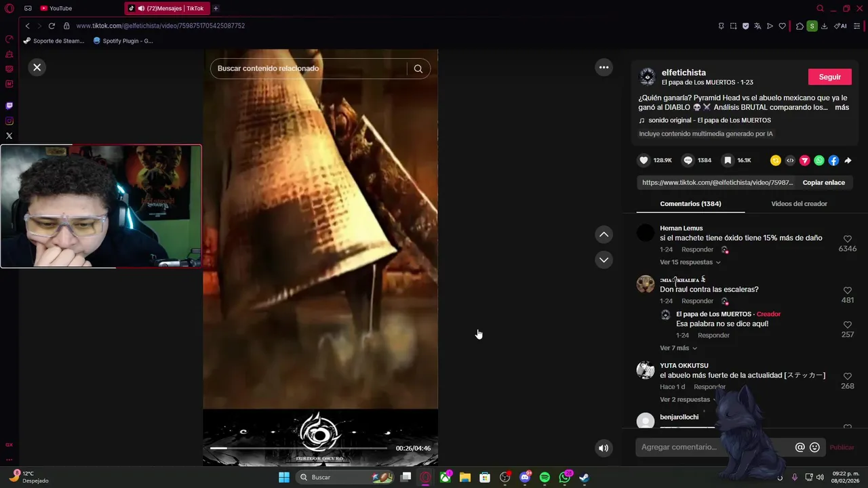Expand the video description with más

click(842, 107)
